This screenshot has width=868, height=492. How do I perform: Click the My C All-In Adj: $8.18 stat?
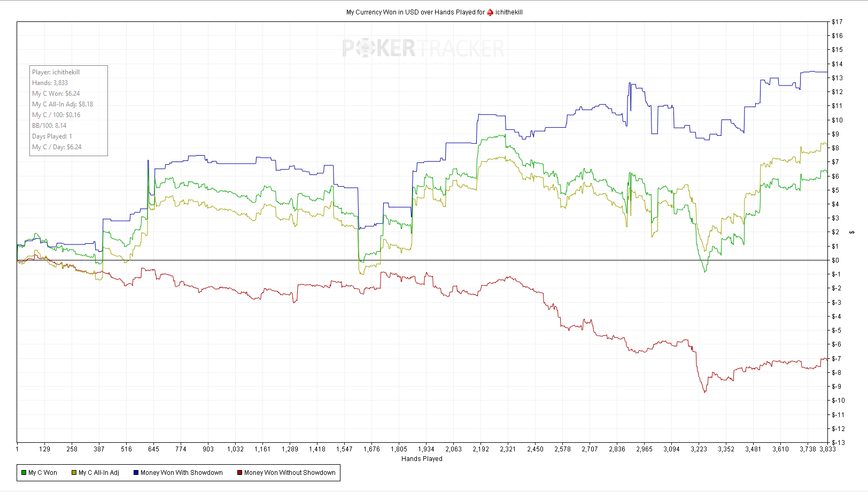[63, 104]
